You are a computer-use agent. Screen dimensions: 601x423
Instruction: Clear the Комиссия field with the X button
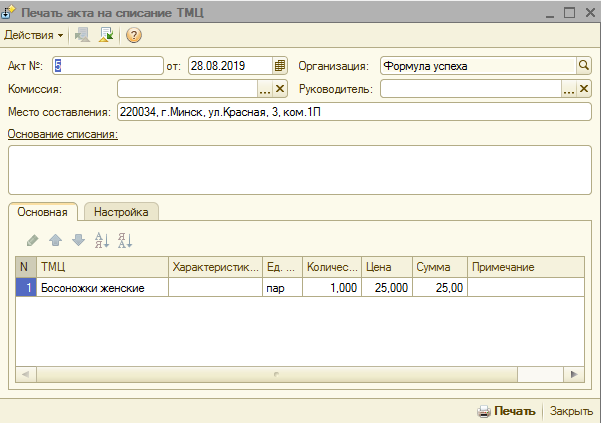280,89
